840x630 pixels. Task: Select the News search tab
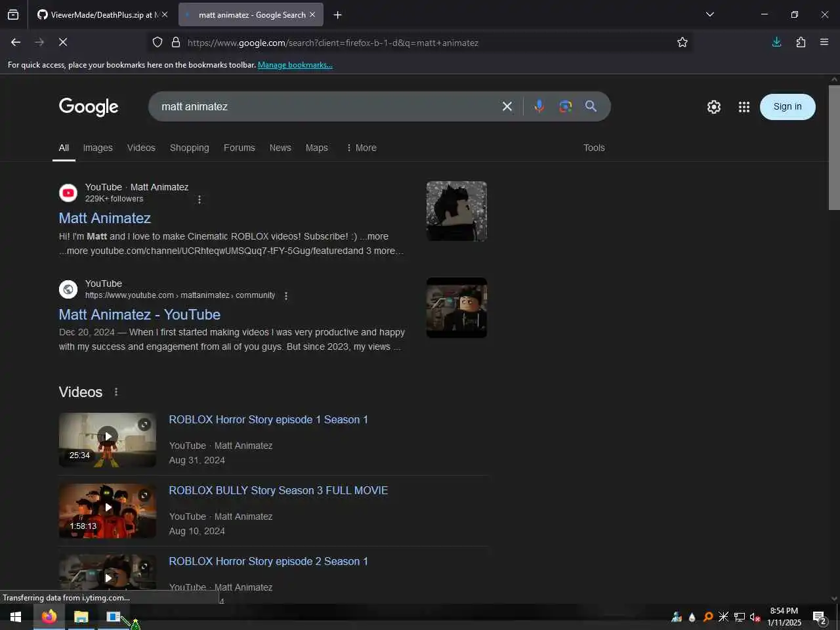point(280,148)
